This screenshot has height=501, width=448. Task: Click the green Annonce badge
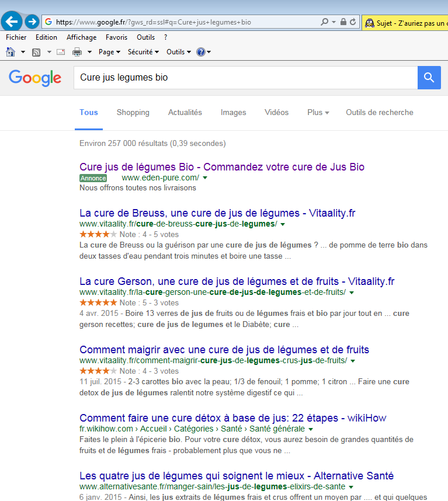tap(93, 178)
